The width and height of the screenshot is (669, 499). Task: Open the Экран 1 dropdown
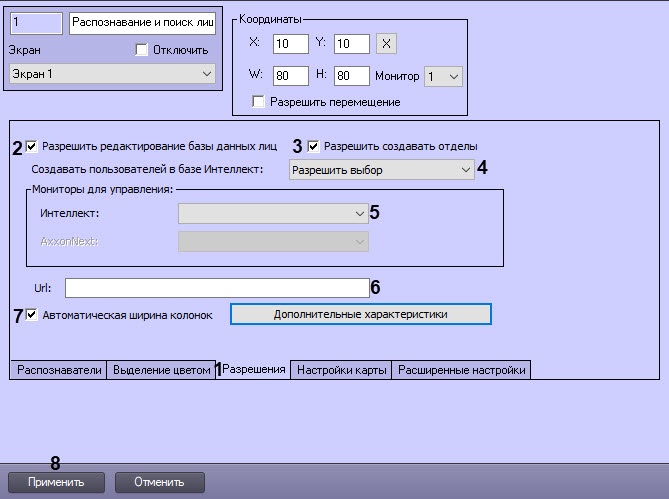(x=111, y=74)
